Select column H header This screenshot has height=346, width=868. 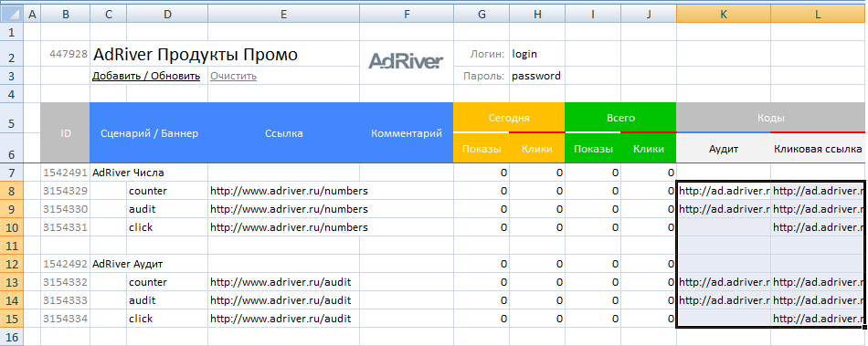pyautogui.click(x=537, y=15)
